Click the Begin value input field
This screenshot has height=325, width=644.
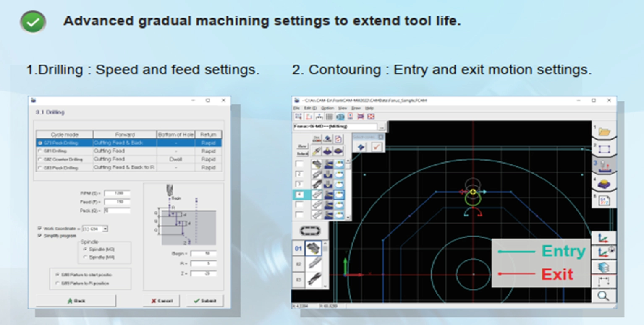[x=204, y=254]
